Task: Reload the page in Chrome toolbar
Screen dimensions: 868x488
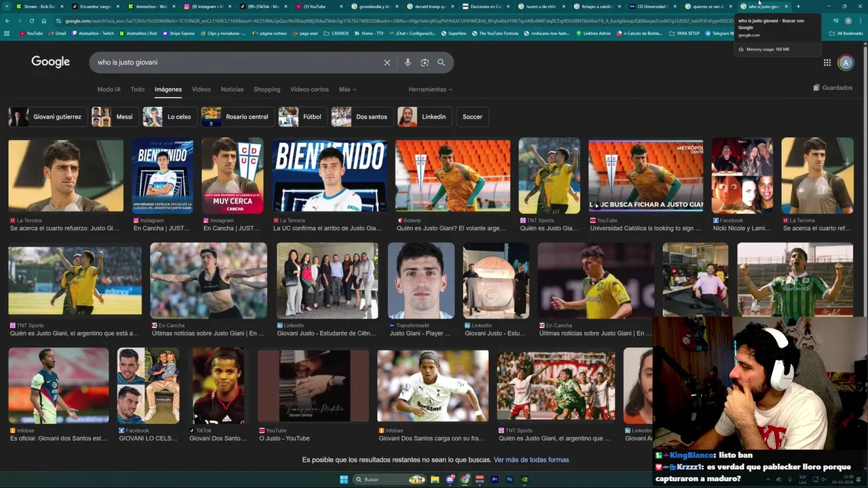Action: tap(31, 21)
